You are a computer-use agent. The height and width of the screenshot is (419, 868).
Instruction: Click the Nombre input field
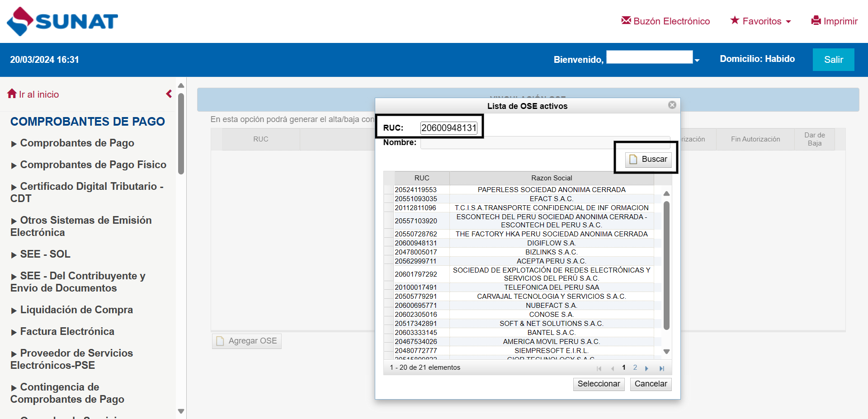(x=545, y=143)
